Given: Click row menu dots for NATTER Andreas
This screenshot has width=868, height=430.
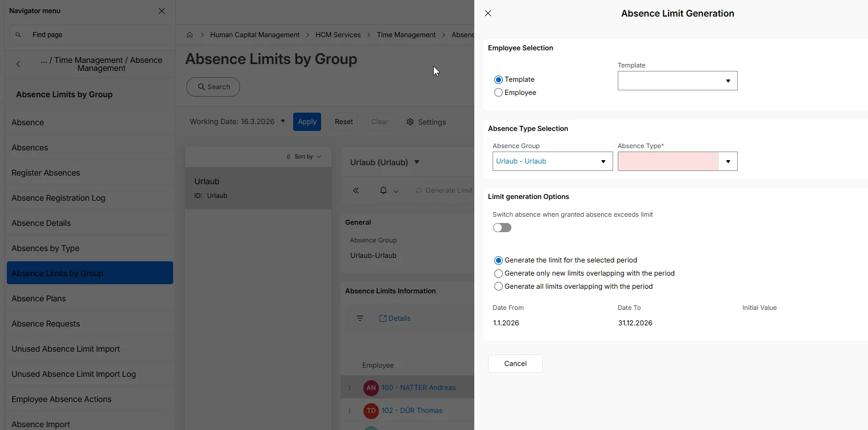Looking at the screenshot, I should [350, 388].
